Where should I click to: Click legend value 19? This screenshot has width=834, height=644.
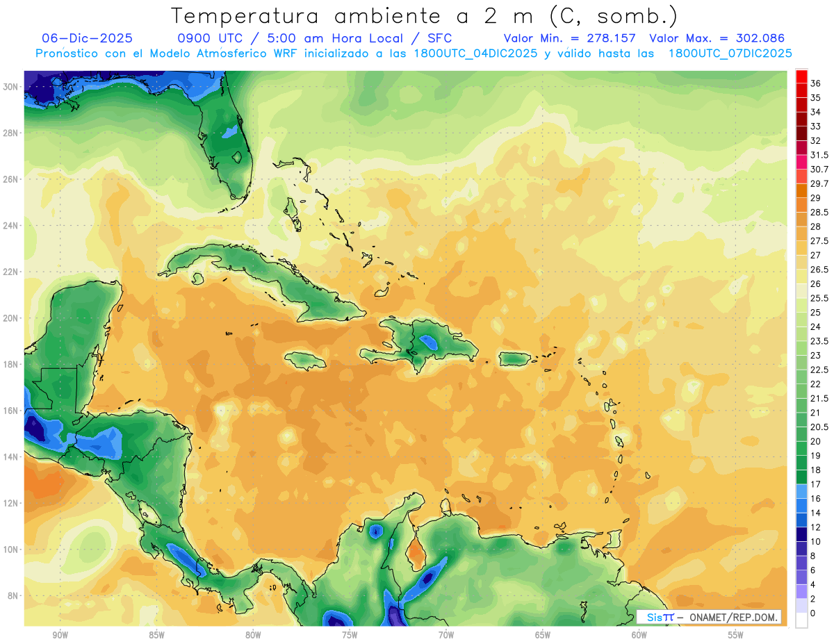(x=816, y=456)
